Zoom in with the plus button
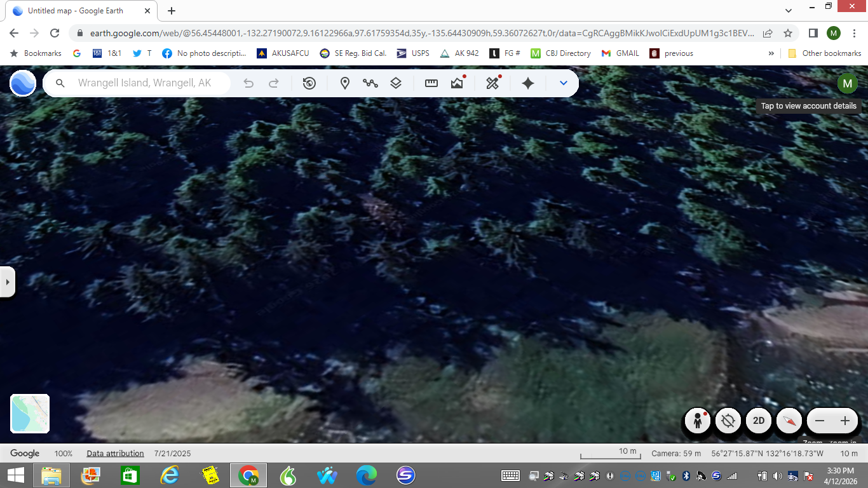Viewport: 868px width, 488px height. 845,421
